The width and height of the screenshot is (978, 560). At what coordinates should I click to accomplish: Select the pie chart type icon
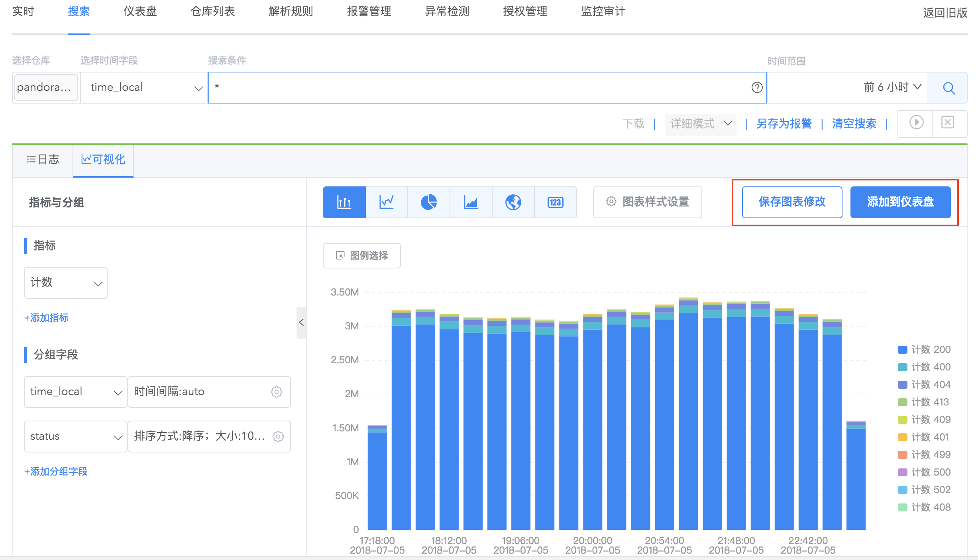coord(429,202)
